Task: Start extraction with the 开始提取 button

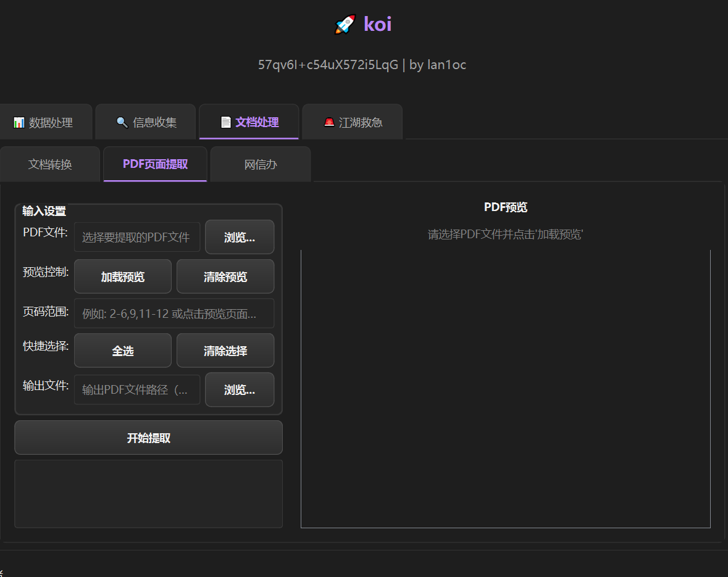Action: tap(148, 438)
